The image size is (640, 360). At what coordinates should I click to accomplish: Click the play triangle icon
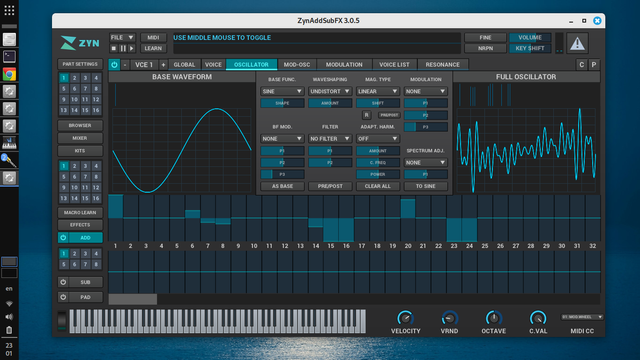131,48
